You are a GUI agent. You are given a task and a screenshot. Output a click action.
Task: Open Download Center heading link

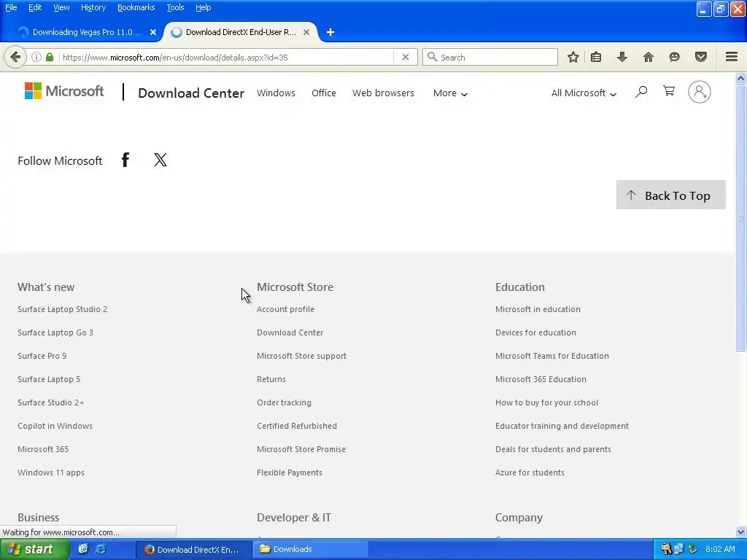click(191, 93)
